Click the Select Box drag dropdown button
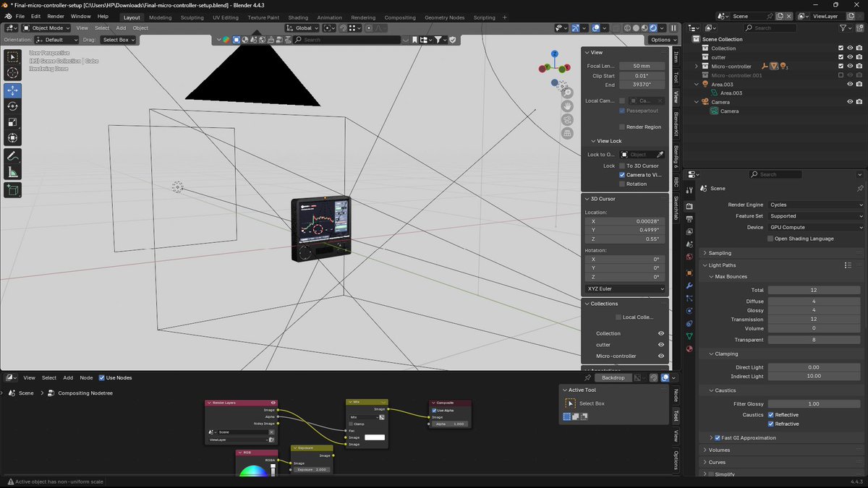Viewport: 868px width, 488px height. 118,40
